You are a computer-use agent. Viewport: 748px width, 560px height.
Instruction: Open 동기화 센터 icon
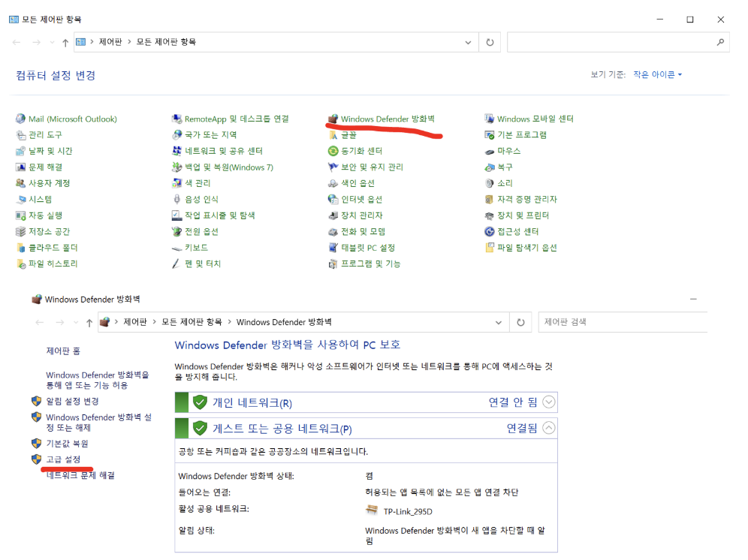(355, 151)
